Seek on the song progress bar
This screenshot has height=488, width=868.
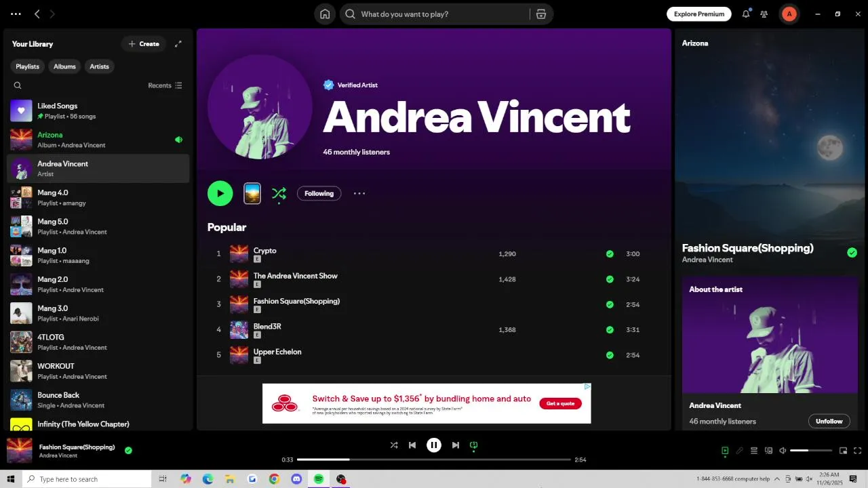coord(434,460)
